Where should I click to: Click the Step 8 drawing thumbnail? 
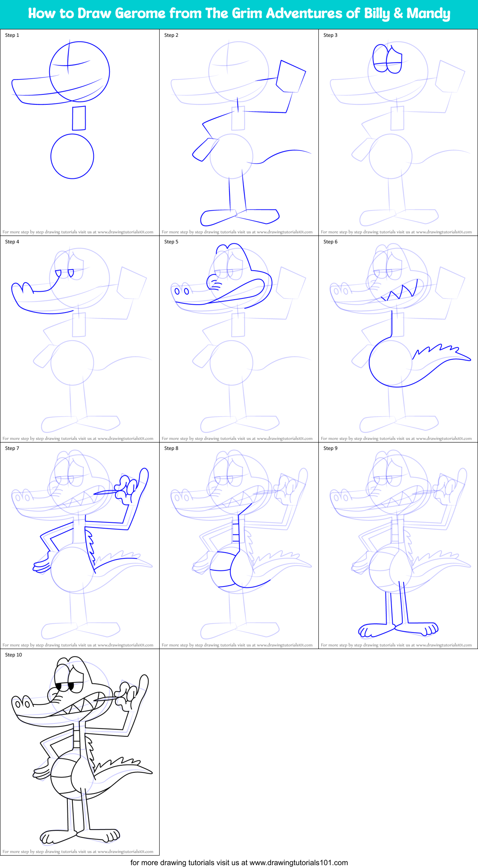pyautogui.click(x=239, y=546)
